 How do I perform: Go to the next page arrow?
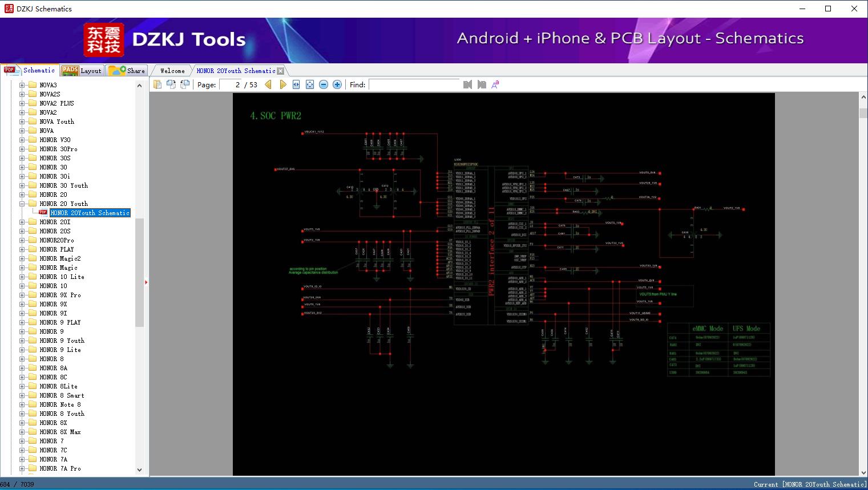pos(282,84)
